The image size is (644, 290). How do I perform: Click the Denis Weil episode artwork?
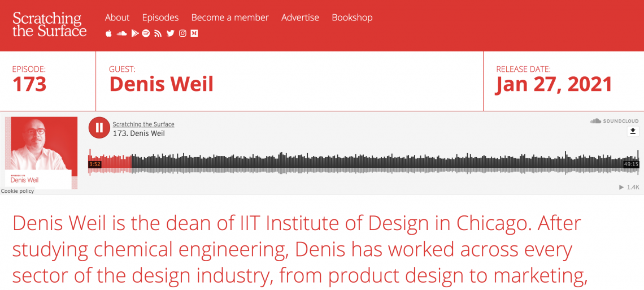(41, 153)
